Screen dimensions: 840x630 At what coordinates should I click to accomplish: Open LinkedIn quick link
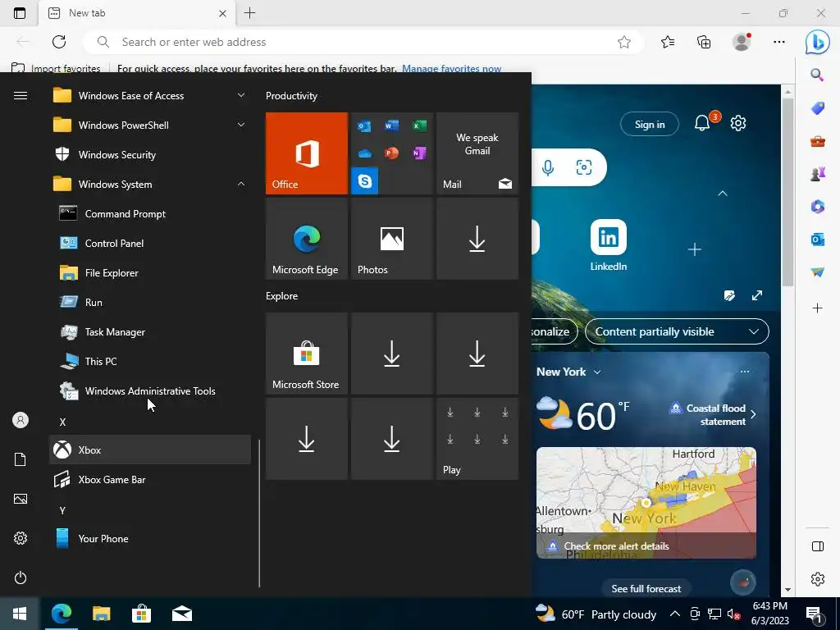coord(608,244)
